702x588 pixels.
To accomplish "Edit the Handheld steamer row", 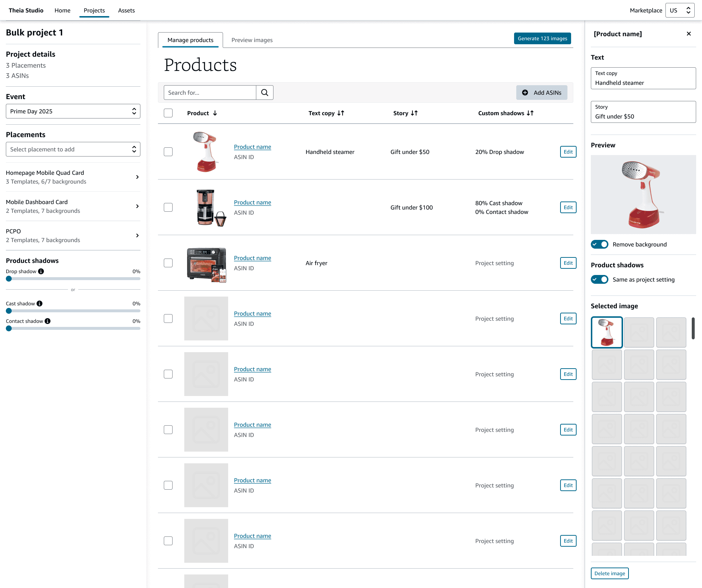I will 568,152.
